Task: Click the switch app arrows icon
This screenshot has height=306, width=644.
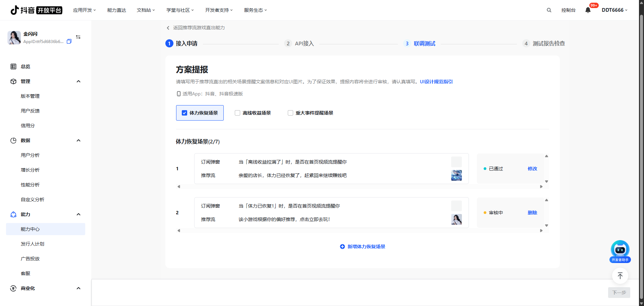Action: [x=78, y=37]
